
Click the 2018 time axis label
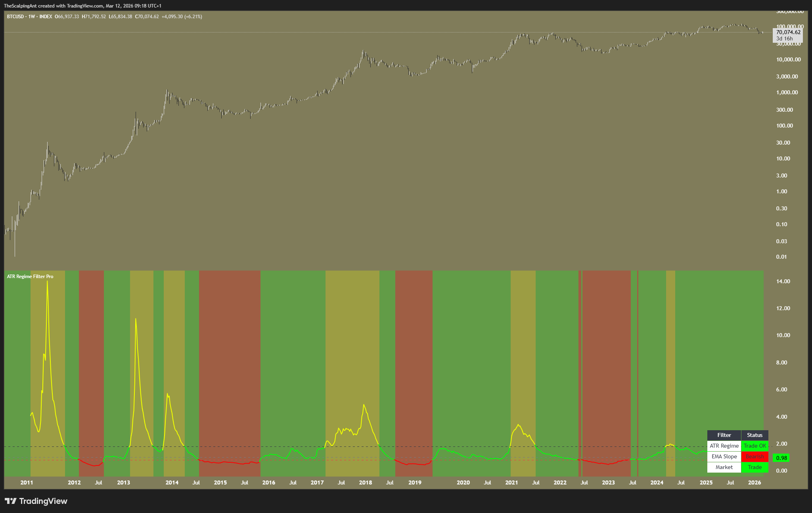pyautogui.click(x=366, y=482)
